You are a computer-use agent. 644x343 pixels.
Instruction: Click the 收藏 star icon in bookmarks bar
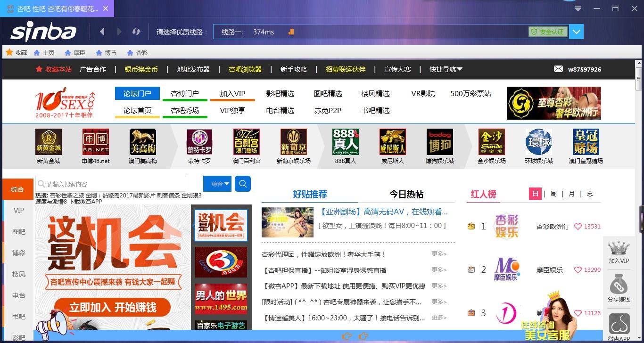pos(9,52)
